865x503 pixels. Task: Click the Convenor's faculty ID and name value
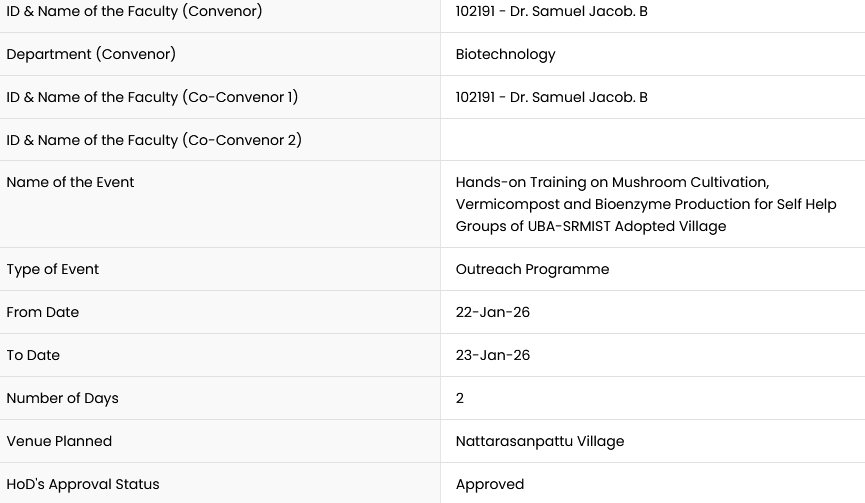551,12
